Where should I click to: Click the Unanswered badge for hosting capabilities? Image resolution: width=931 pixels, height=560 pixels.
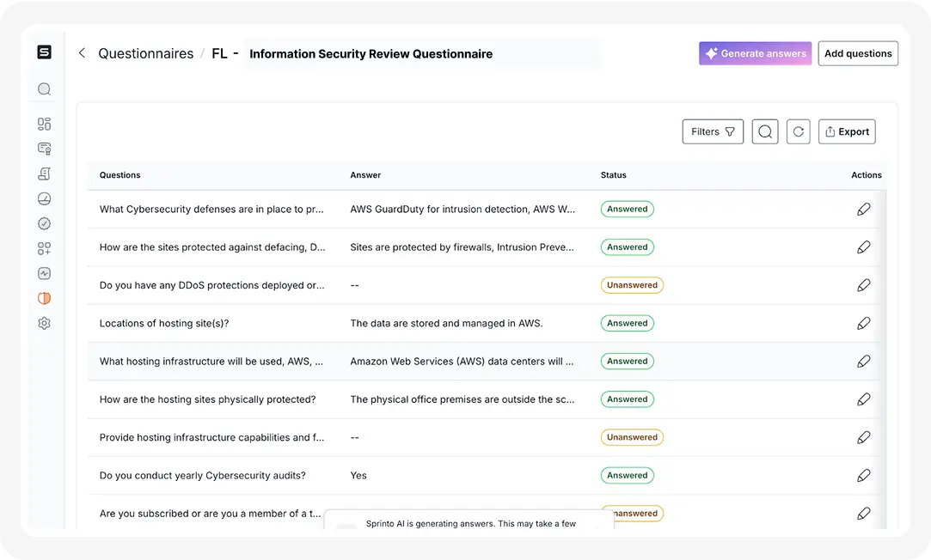click(x=632, y=437)
